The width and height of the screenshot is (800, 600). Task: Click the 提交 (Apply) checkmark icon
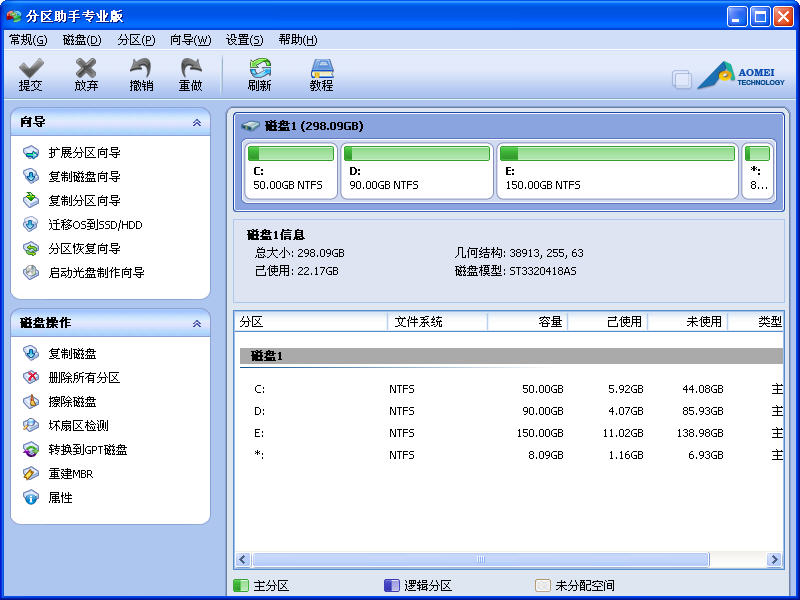(31, 68)
